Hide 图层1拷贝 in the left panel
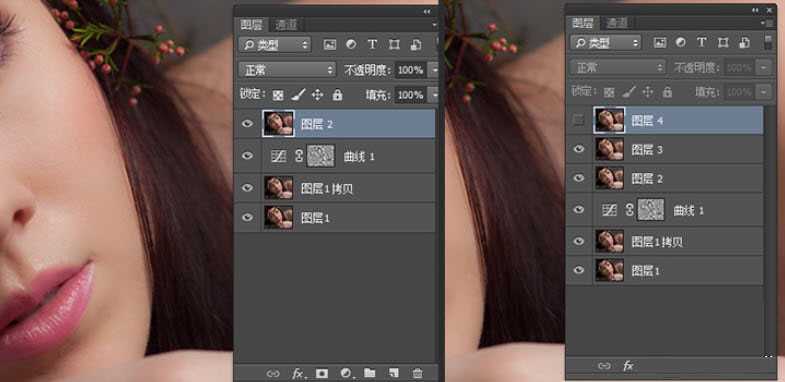The width and height of the screenshot is (785, 382). pos(247,188)
